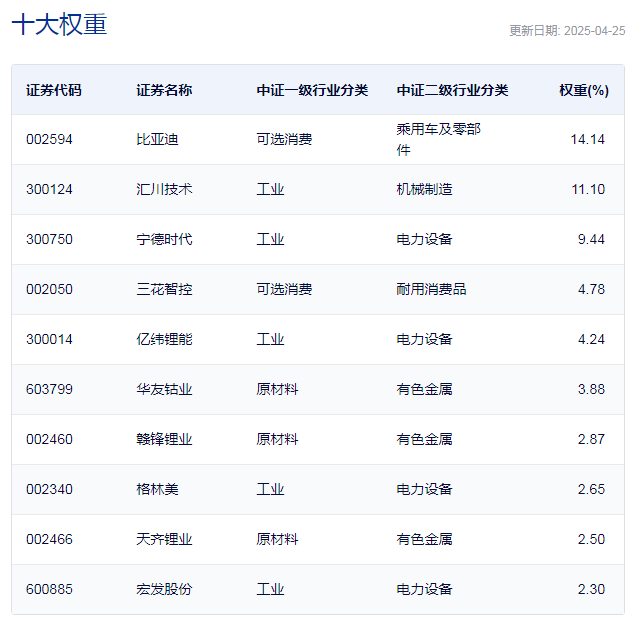Open the 汇川技术 stock link
The image size is (631, 623).
pos(164,190)
